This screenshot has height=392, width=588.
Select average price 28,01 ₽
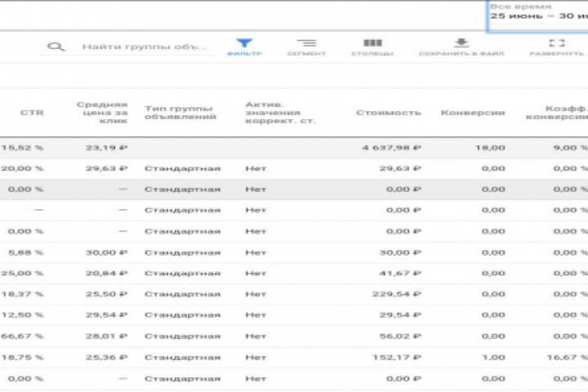(106, 336)
